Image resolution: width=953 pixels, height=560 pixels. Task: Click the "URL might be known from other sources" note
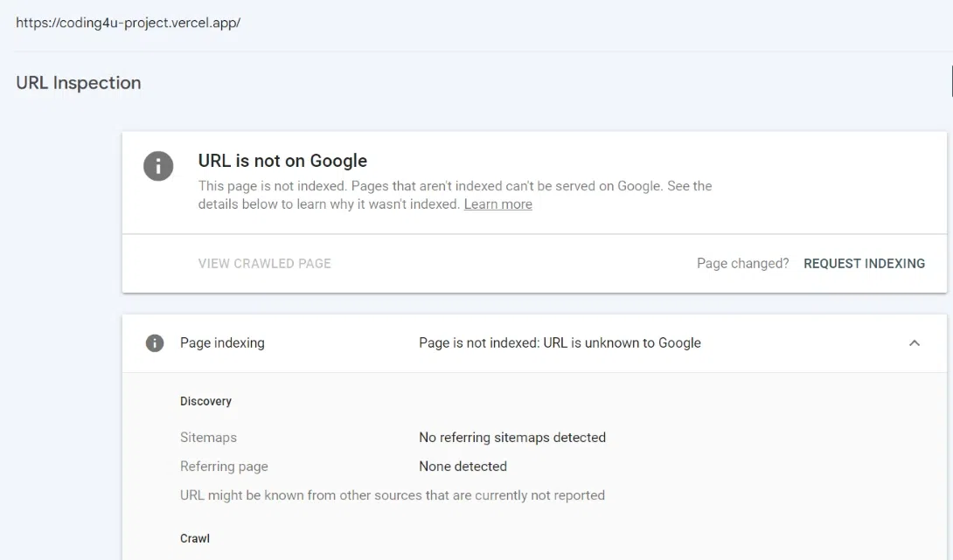click(393, 495)
